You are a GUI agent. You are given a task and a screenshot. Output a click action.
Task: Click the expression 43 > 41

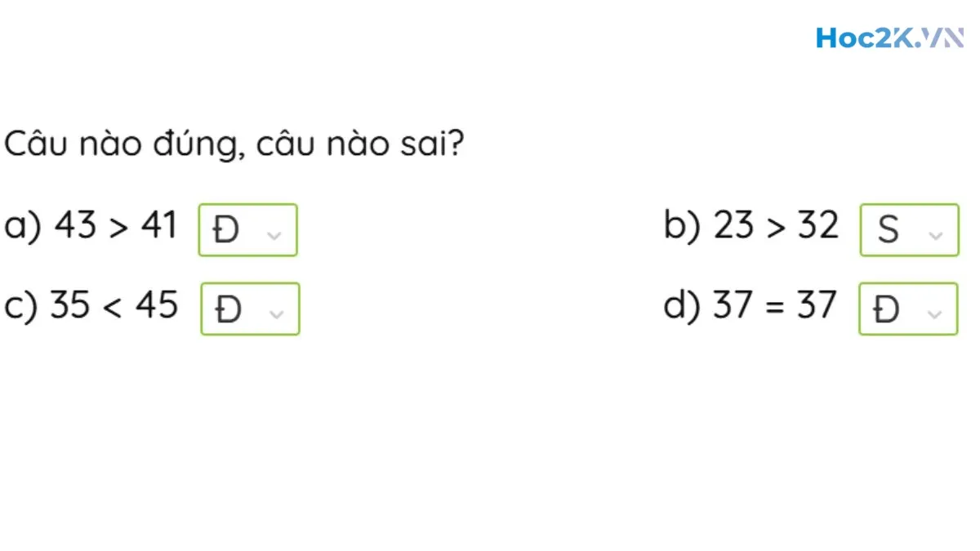pyautogui.click(x=116, y=225)
